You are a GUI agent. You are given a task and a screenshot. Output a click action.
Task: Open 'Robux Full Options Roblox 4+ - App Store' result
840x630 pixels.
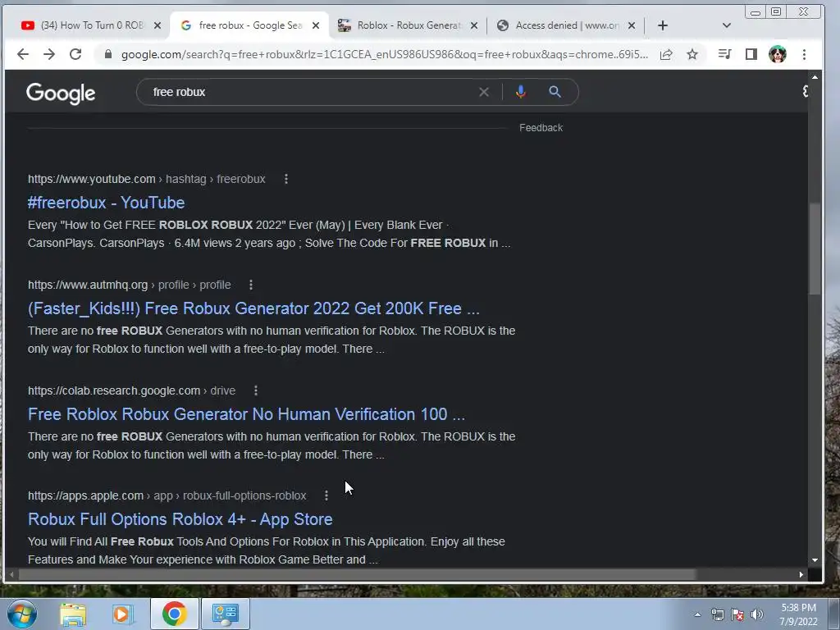[180, 519]
